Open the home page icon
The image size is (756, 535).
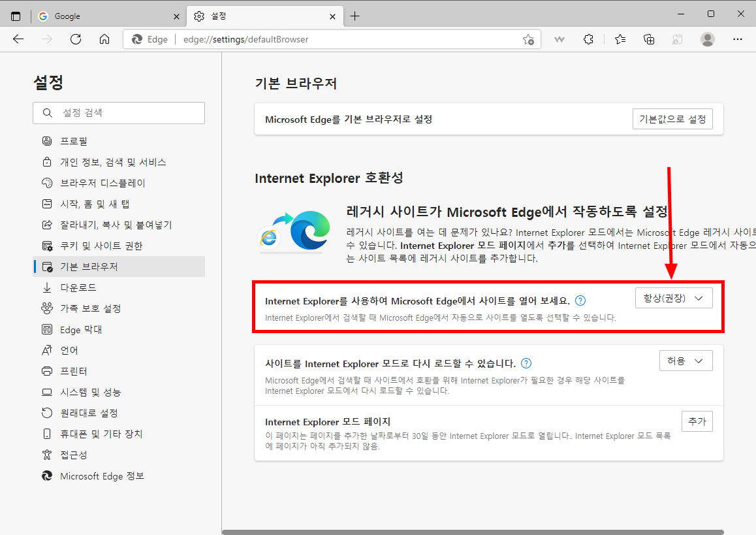(104, 39)
